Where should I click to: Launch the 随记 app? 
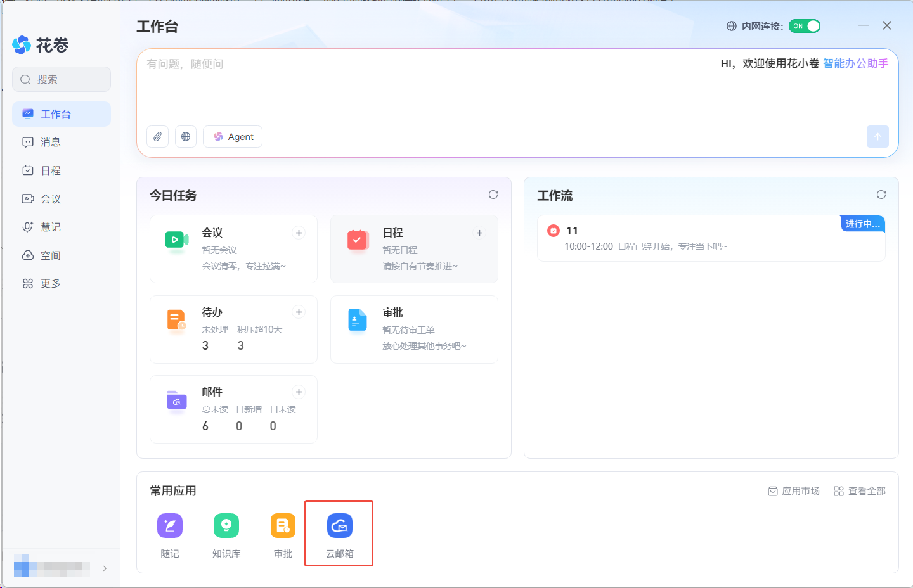click(x=170, y=527)
